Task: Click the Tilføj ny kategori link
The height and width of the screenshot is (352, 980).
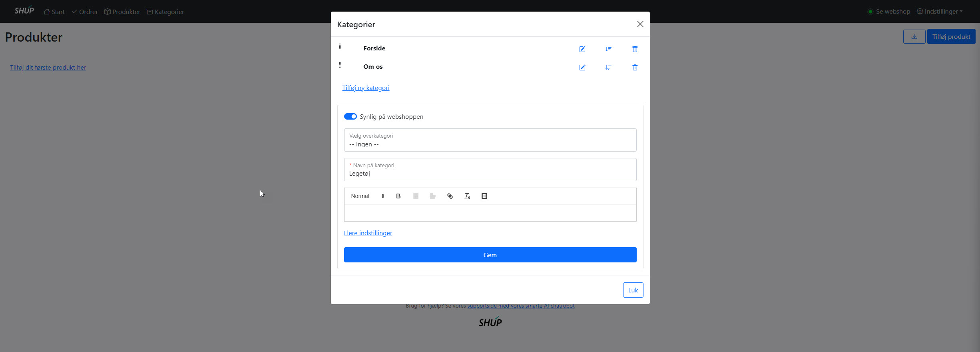Action: coord(365,88)
